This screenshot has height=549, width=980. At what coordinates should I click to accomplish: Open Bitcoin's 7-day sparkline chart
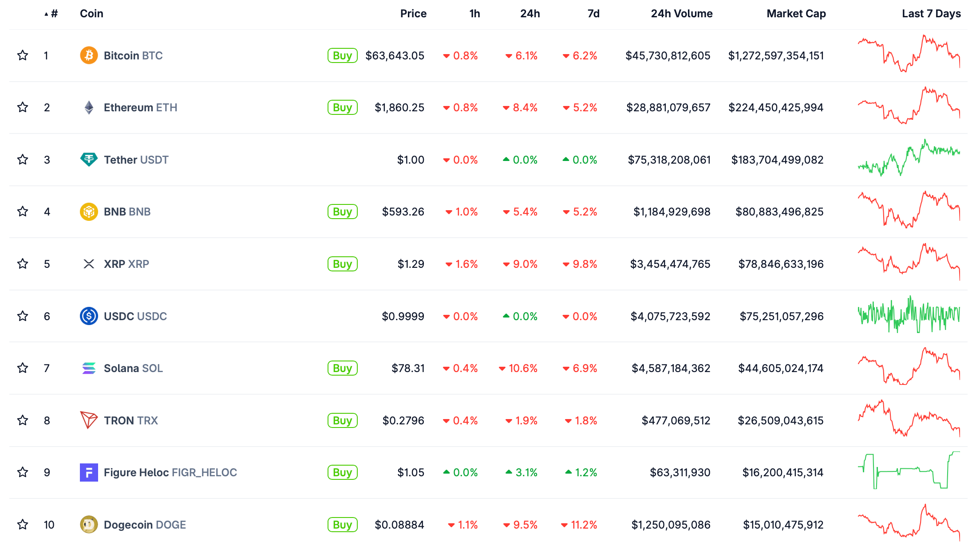(909, 54)
